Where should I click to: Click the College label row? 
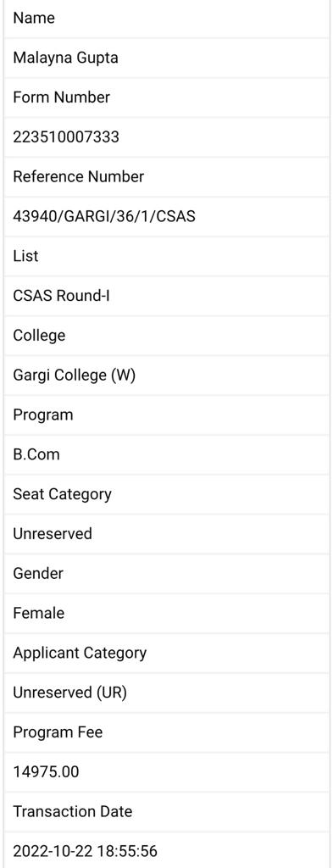(x=166, y=336)
